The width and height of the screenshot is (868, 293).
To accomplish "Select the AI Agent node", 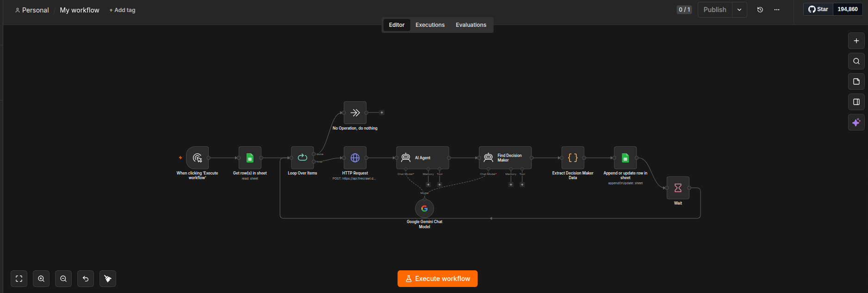I will click(422, 158).
